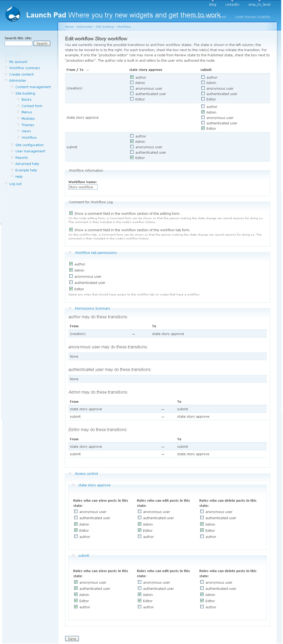The image size is (283, 644).
Task: Uncheck Editor delete for state story approve
Action: pyautogui.click(x=202, y=530)
